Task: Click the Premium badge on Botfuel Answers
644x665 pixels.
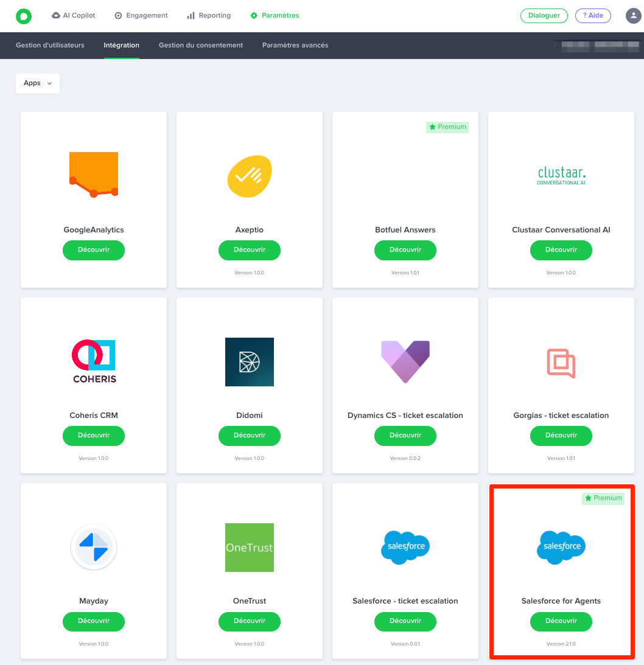Action: (447, 127)
